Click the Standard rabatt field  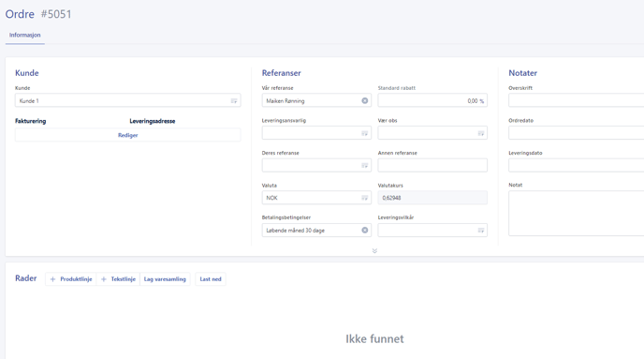tap(432, 100)
